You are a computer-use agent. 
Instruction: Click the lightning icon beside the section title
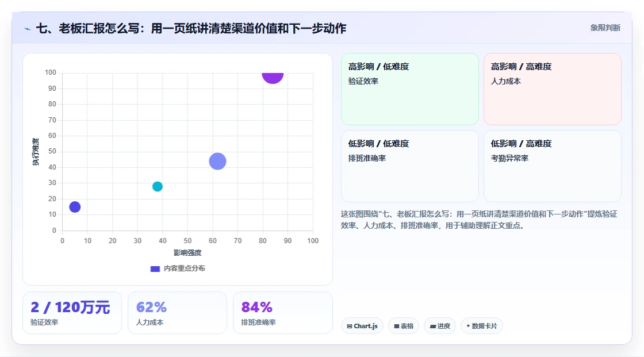[27, 29]
